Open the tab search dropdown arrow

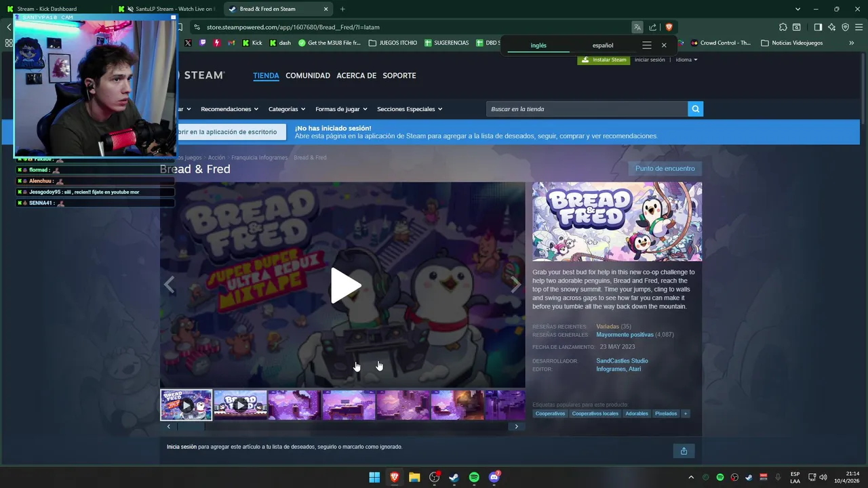coord(797,9)
